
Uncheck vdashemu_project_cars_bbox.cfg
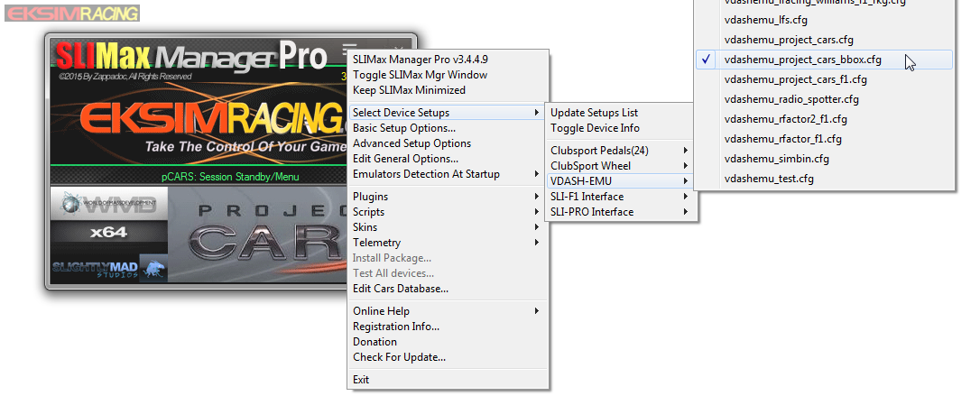825,60
